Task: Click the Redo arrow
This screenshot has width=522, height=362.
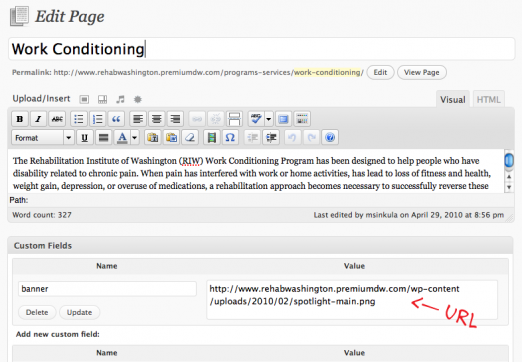Action: pos(311,138)
